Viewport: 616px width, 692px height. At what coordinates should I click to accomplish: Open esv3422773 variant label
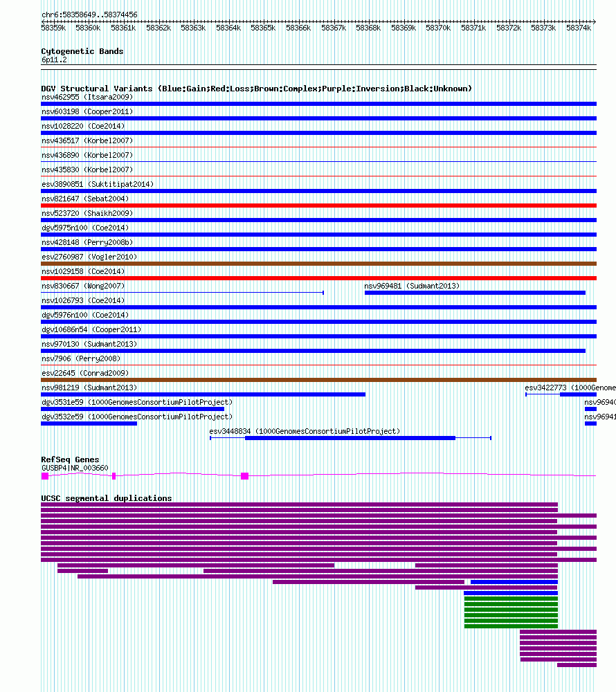click(570, 388)
